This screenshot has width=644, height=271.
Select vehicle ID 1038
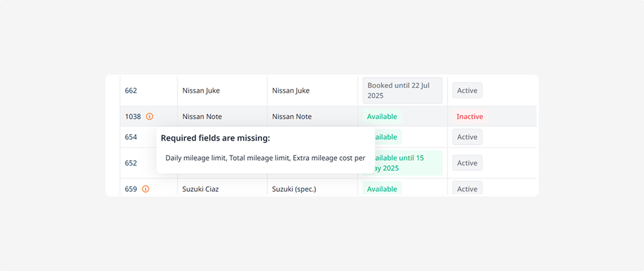pos(133,116)
